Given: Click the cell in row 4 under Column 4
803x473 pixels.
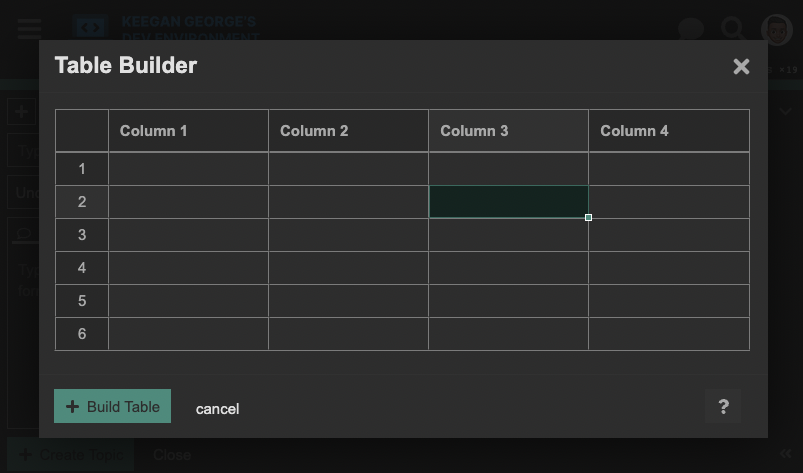Looking at the screenshot, I should (669, 268).
